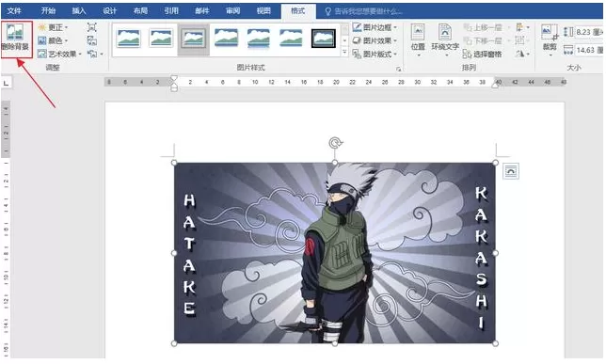The image size is (606, 364).
Task: Switch to the Layout (布局) tab
Action: 140,11
